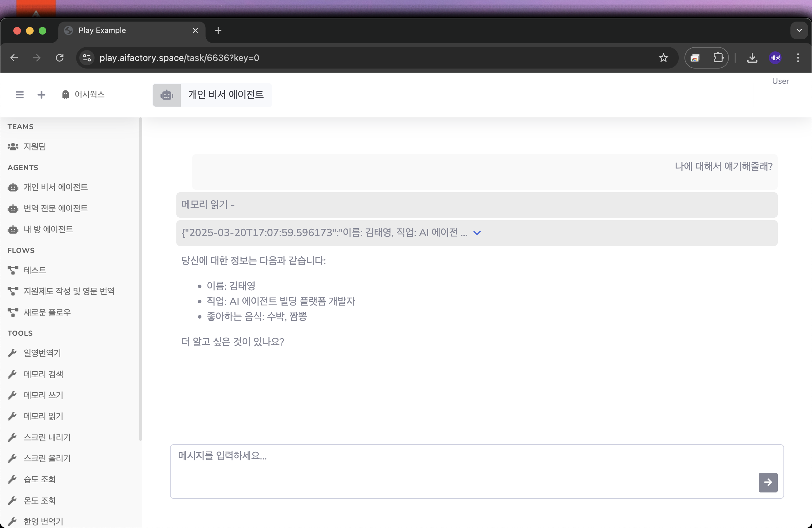The height and width of the screenshot is (528, 812).
Task: Click the 나에 대해서 얘기해줄래? message
Action: pyautogui.click(x=723, y=166)
